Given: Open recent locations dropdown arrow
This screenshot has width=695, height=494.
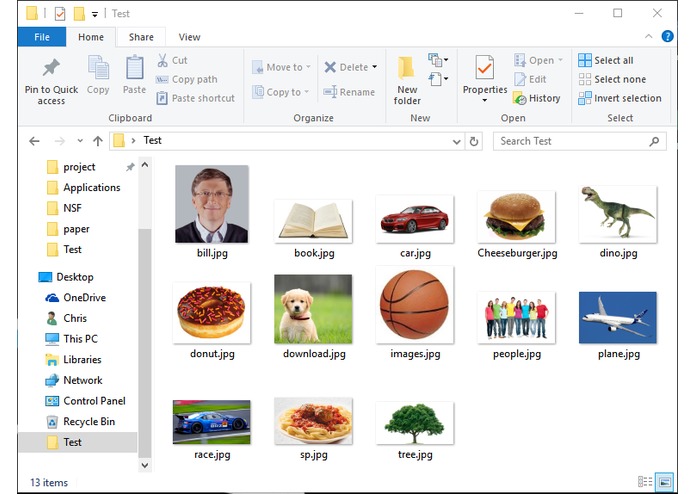Looking at the screenshot, I should click(80, 141).
